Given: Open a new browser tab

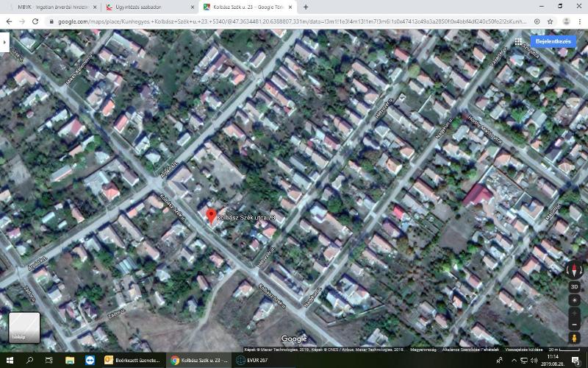Looking at the screenshot, I should click(x=306, y=7).
